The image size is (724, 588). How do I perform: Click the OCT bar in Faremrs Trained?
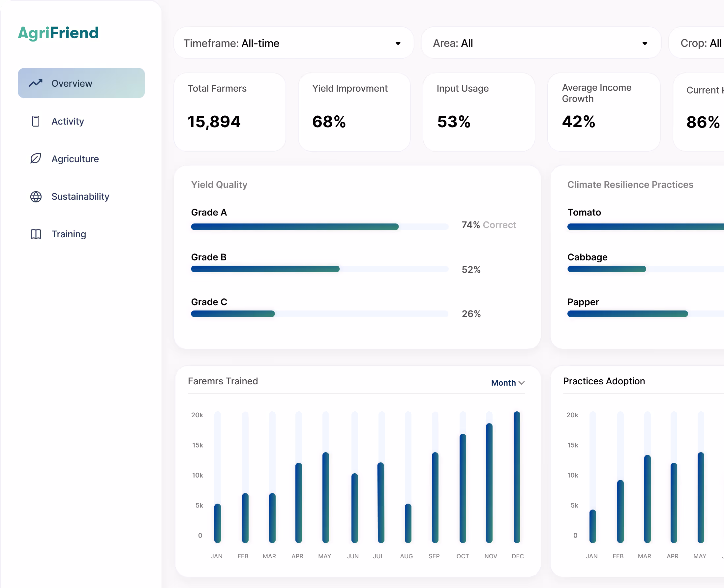(x=463, y=488)
